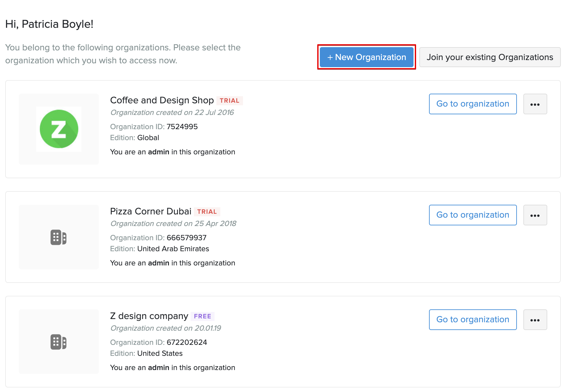
Task: Click the Coffee and Design Shop title
Action: click(x=162, y=100)
